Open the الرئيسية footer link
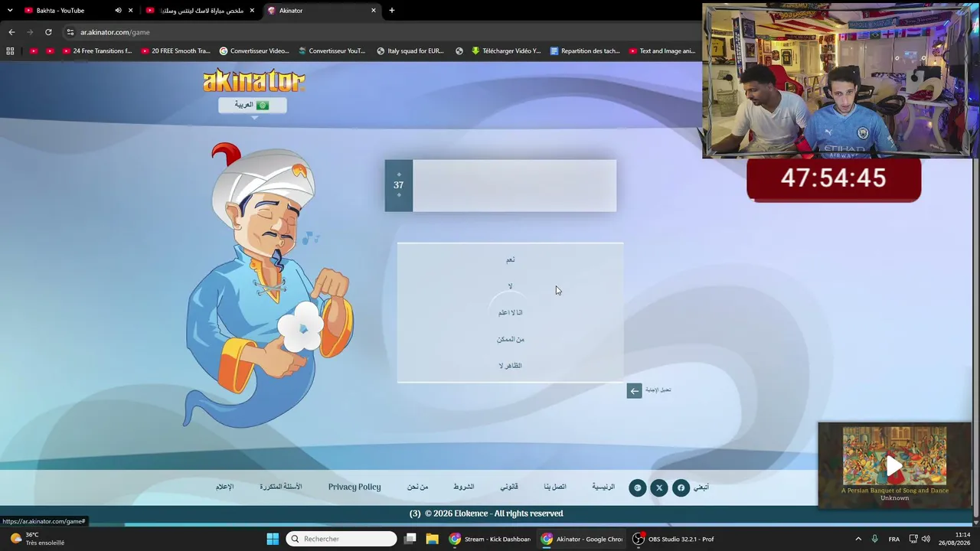The image size is (980, 551). (x=603, y=487)
